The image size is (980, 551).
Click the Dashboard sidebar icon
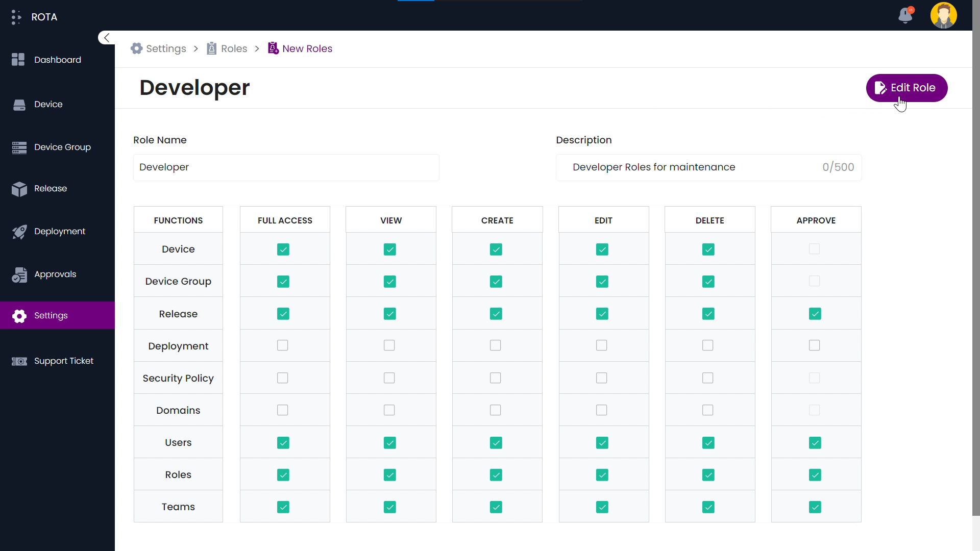(x=18, y=60)
